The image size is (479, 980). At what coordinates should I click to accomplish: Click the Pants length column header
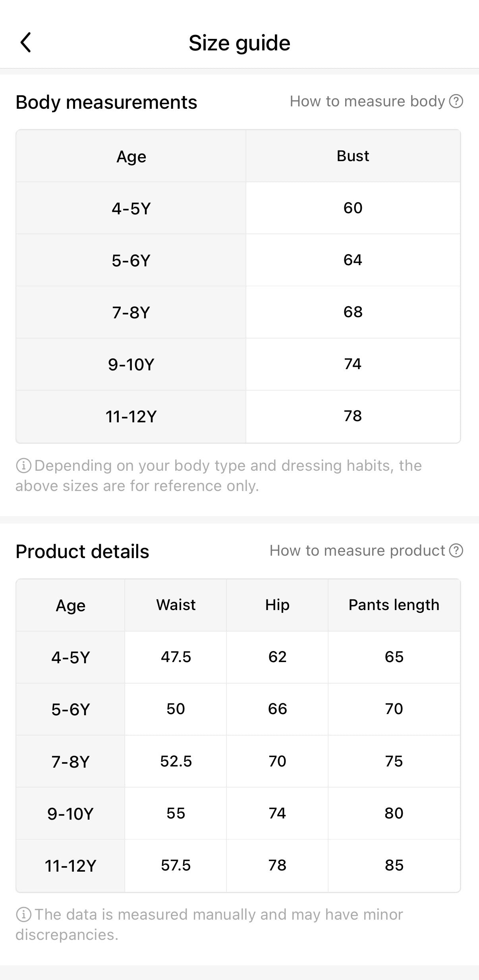[393, 605]
